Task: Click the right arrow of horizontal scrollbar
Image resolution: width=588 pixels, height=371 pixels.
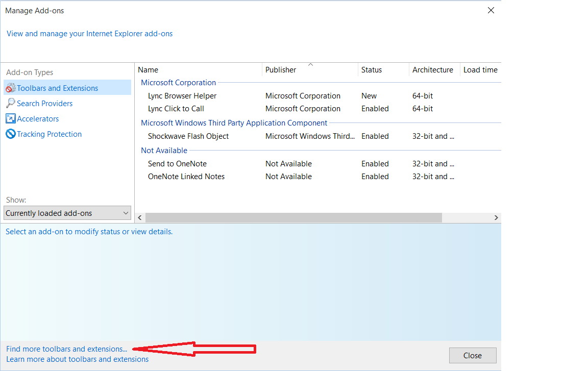Action: point(496,218)
